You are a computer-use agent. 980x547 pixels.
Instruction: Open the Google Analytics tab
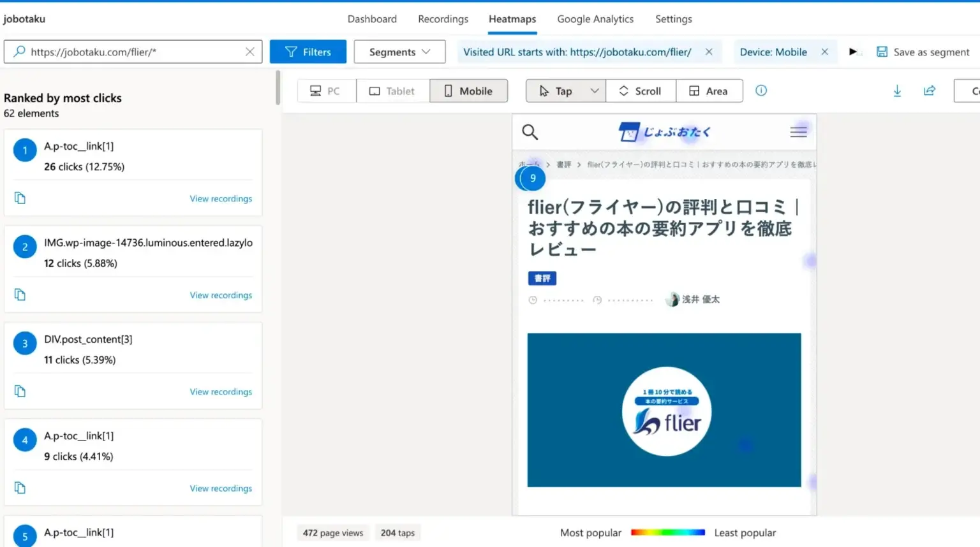pos(595,19)
